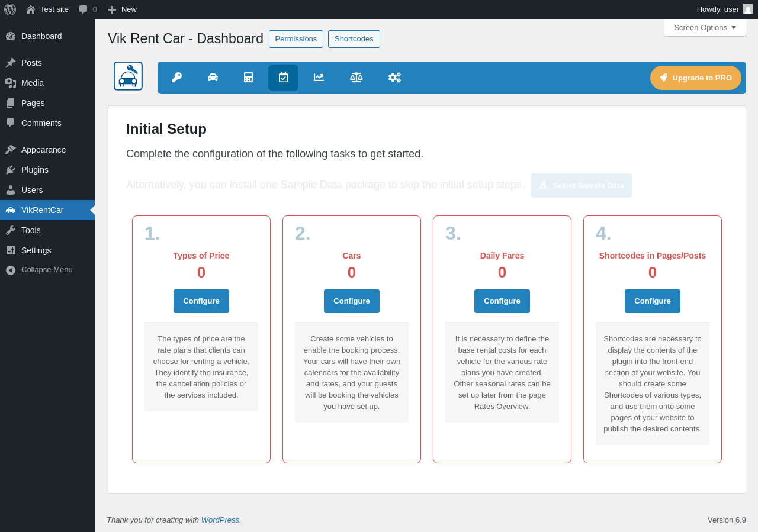Click the Cars step heading
This screenshot has width=758, height=532.
(352, 256)
